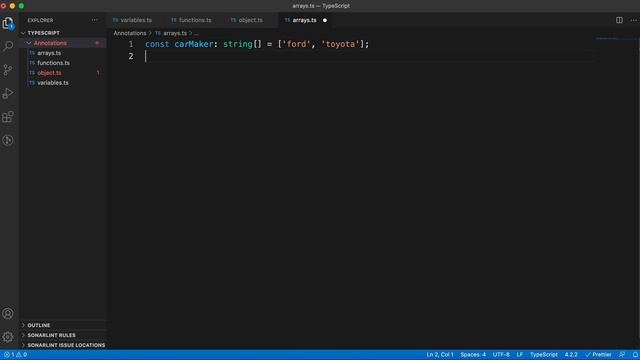Click the Explorer more actions ellipsis
640x360 pixels.
click(x=95, y=20)
